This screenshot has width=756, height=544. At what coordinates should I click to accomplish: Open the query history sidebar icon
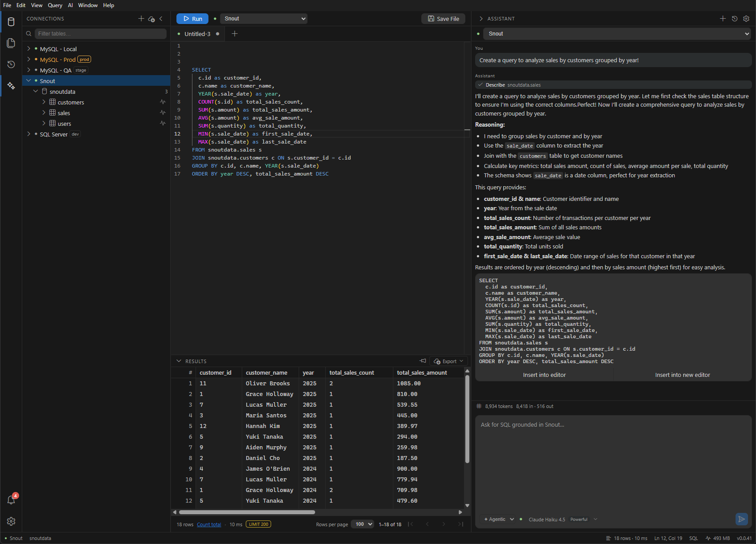[x=11, y=64]
